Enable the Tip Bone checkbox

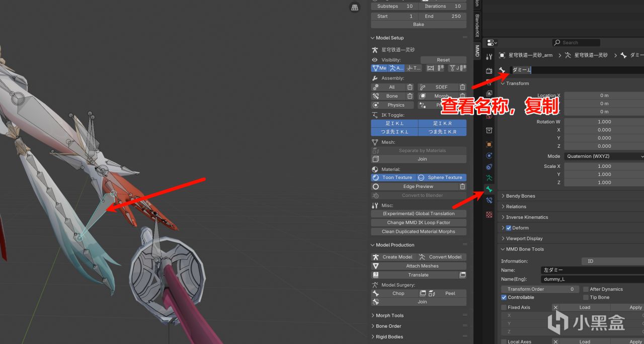(586, 297)
